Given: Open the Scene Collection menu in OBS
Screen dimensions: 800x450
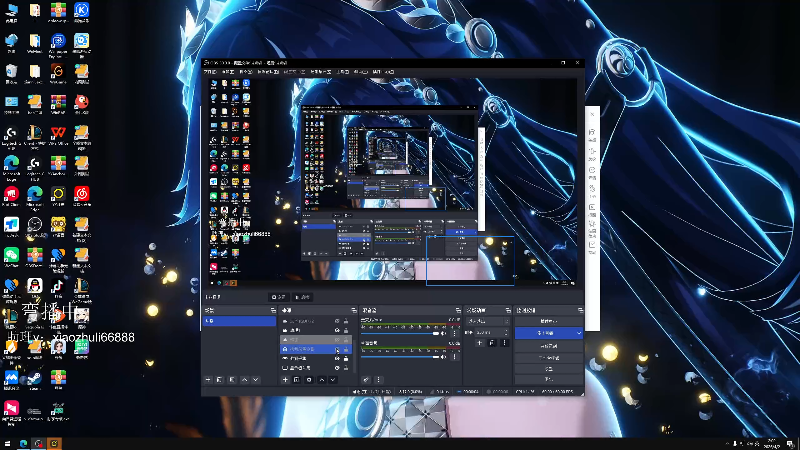Looking at the screenshot, I should tap(321, 72).
